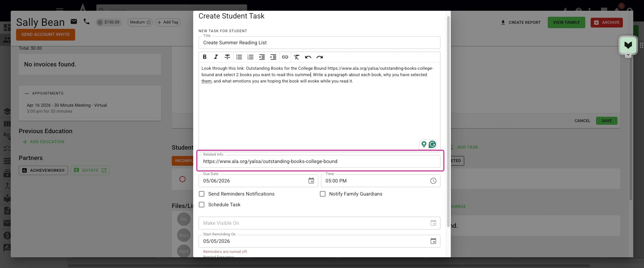
Task: Click the Grammarly icon in the editor
Action: (432, 144)
